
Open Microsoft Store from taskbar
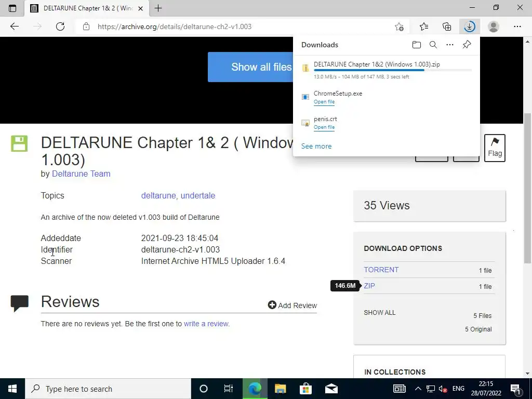click(305, 389)
